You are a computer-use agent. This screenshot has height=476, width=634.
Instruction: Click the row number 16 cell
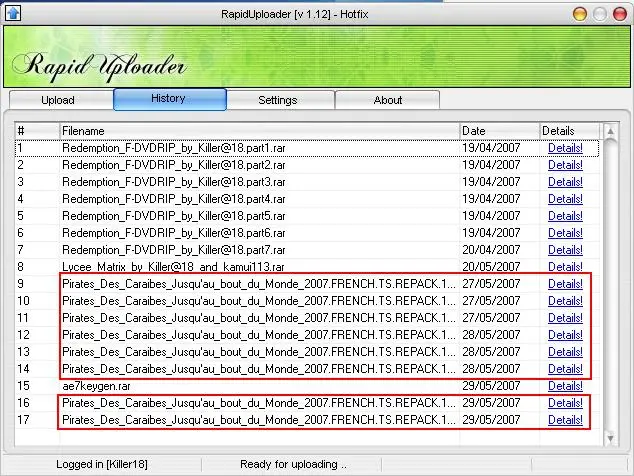(23, 403)
